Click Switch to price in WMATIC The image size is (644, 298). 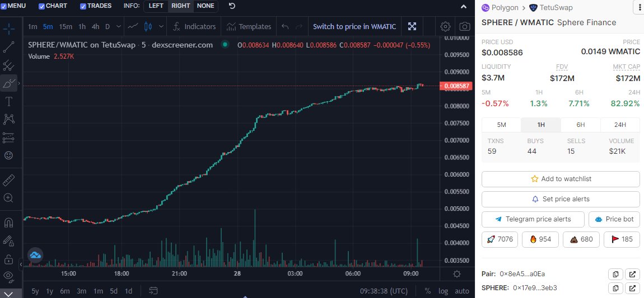(354, 27)
